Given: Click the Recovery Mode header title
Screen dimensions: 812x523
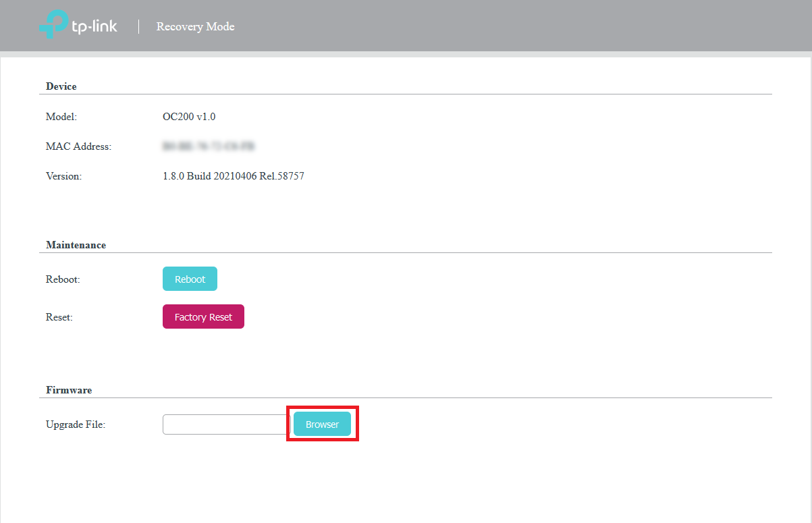Looking at the screenshot, I should (195, 27).
